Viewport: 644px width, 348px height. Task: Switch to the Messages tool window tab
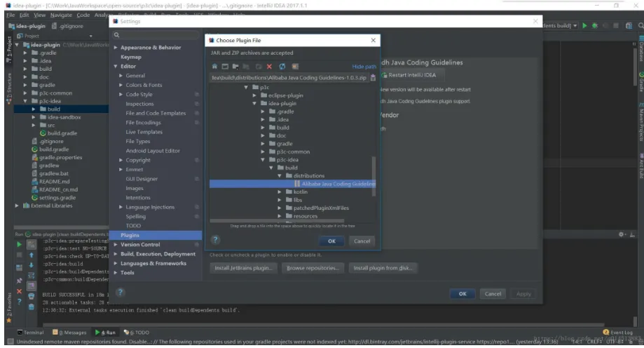coord(70,333)
